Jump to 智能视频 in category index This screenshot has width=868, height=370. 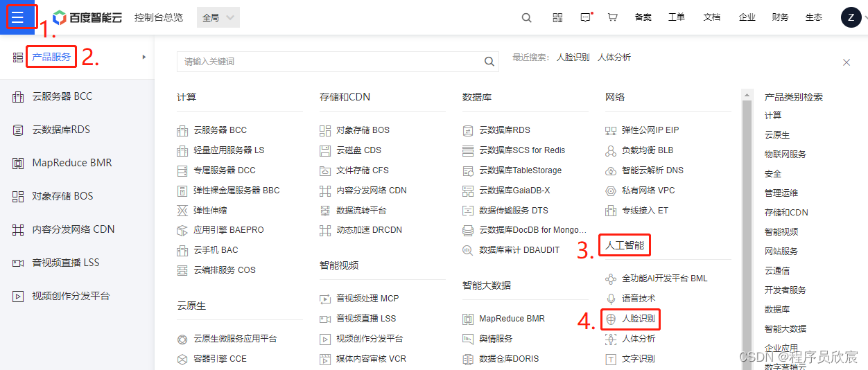[781, 232]
